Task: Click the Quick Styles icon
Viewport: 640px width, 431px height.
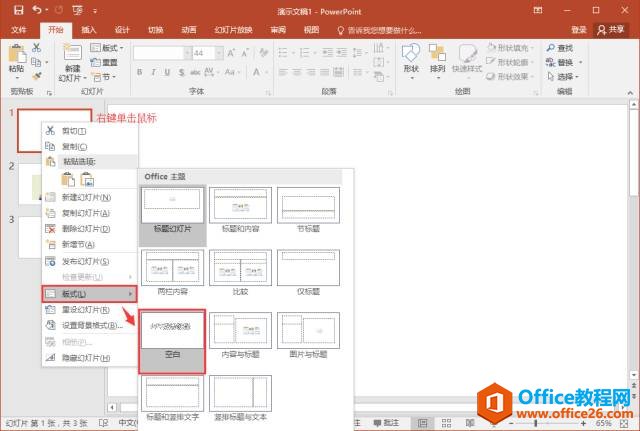Action: pyautogui.click(x=467, y=53)
